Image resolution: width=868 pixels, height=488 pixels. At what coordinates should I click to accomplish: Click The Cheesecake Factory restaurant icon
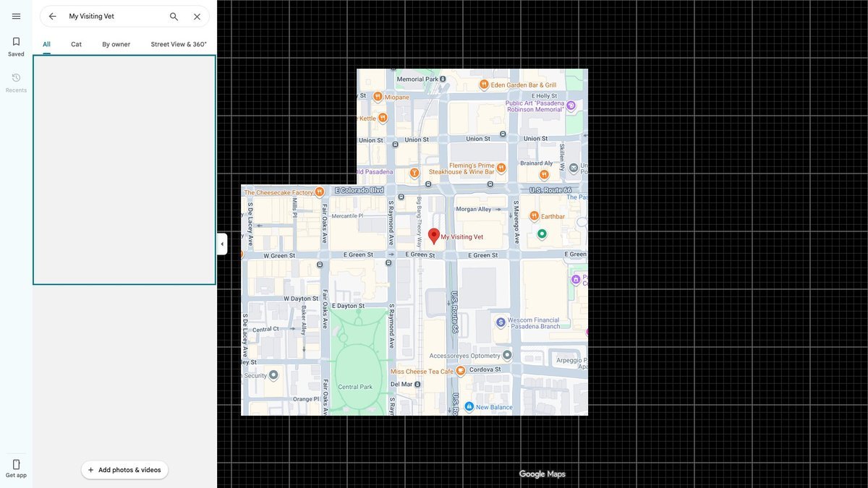click(319, 192)
